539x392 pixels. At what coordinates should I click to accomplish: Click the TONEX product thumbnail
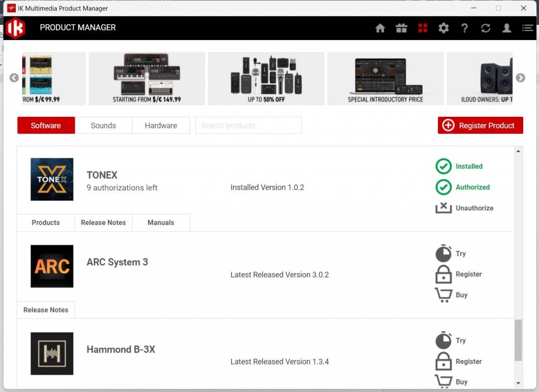[x=52, y=179]
